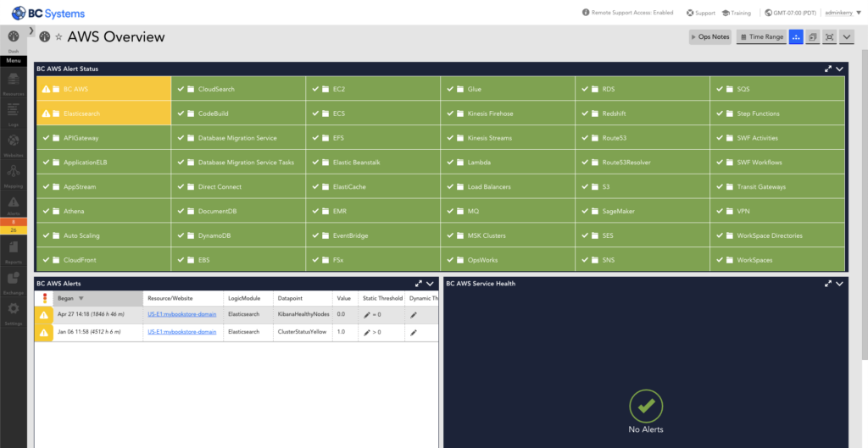Click warning icon of Apr 27 alert
Screen dimensions: 868x448
(x=43, y=315)
